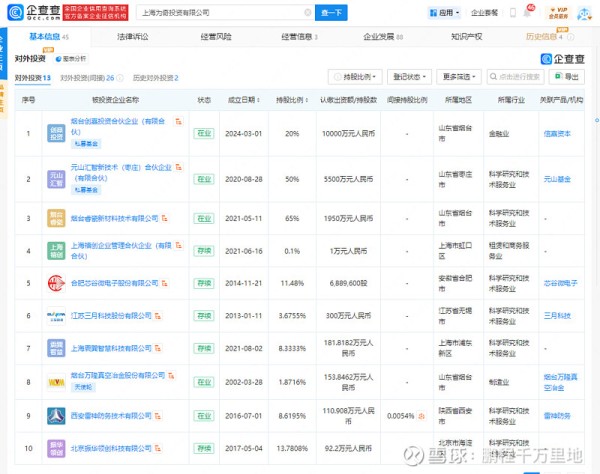600x474 pixels.
Task: Expand the 持股比例 filter dropdown
Action: [x=355, y=77]
